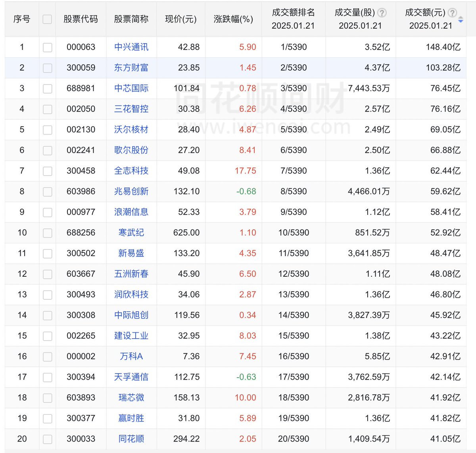Click the 成交额排名 column header
Viewport: 476px width, 453px height.
pyautogui.click(x=293, y=19)
